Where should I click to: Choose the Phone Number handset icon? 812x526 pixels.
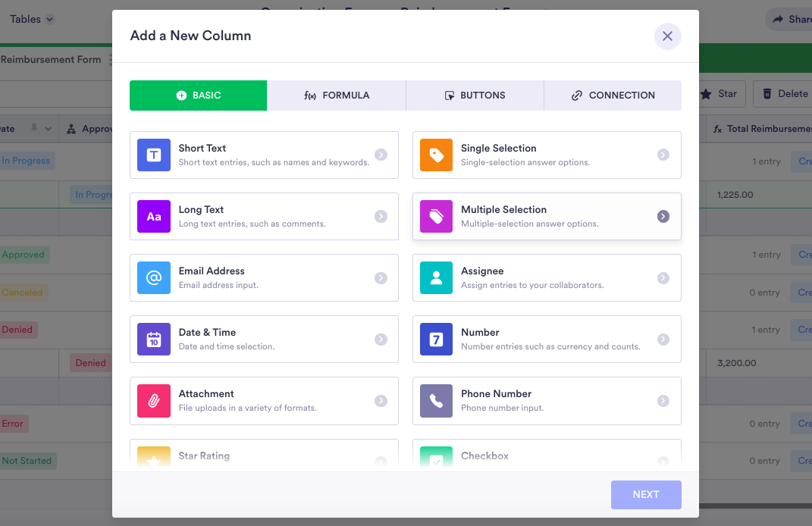coord(437,401)
